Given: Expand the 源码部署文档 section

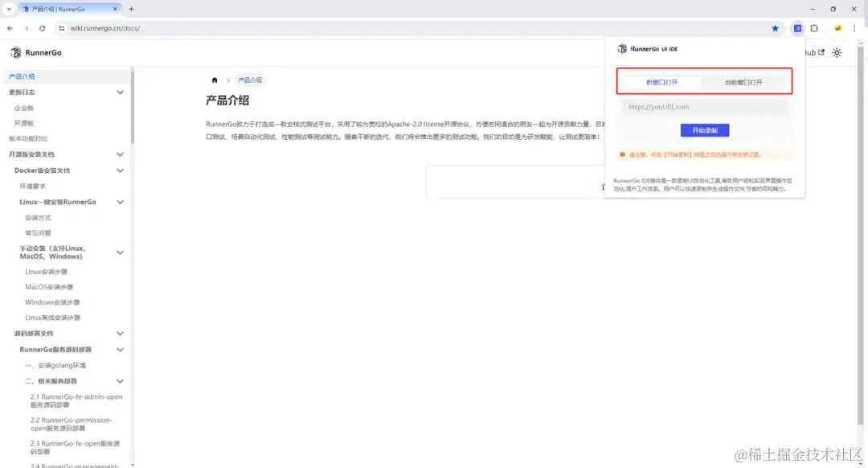Looking at the screenshot, I should (x=120, y=333).
